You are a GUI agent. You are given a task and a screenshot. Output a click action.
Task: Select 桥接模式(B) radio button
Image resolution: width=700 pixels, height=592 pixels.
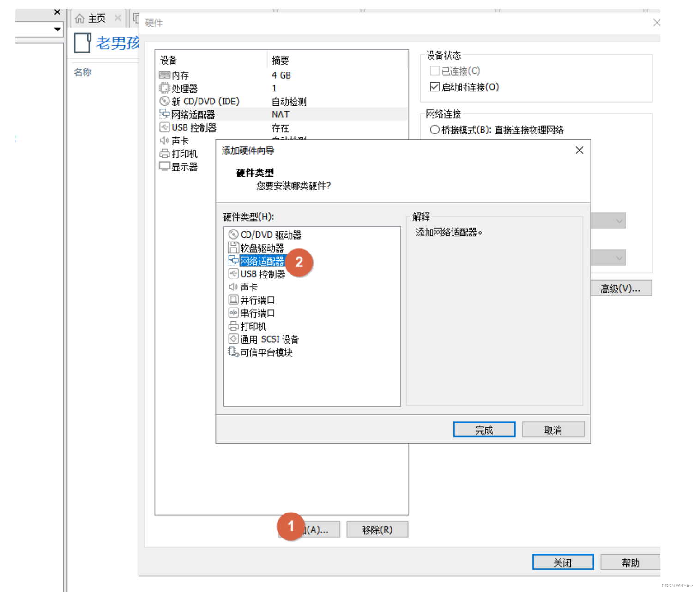point(434,129)
